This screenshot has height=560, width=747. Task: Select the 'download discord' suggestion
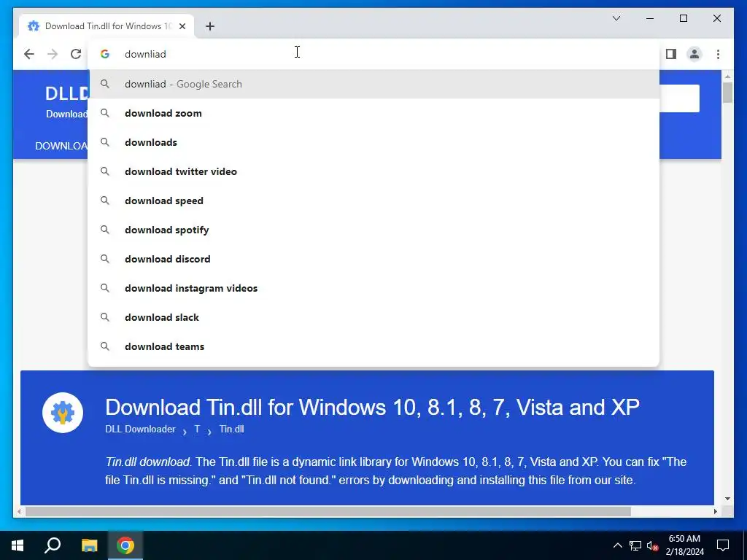click(374, 259)
